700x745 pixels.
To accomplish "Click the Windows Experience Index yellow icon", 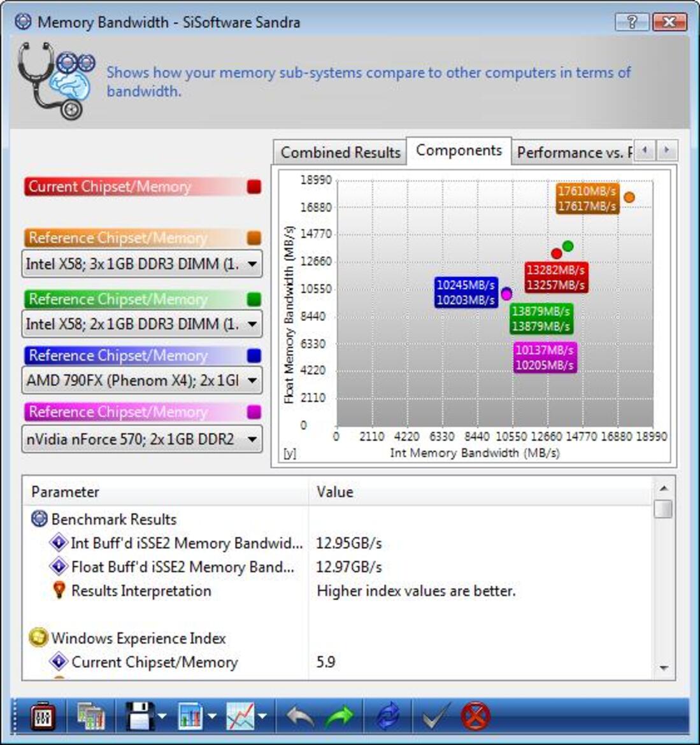I will 38,637.
